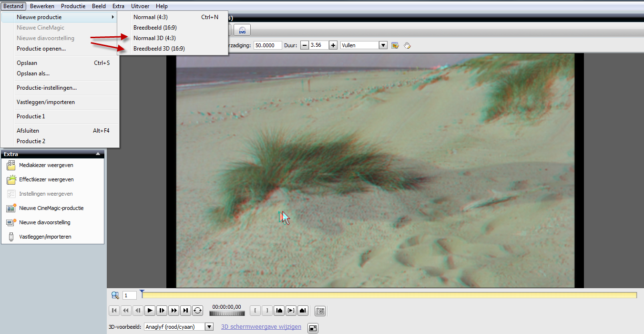The width and height of the screenshot is (644, 334).
Task: Click the hand pan tool icon
Action: [407, 45]
